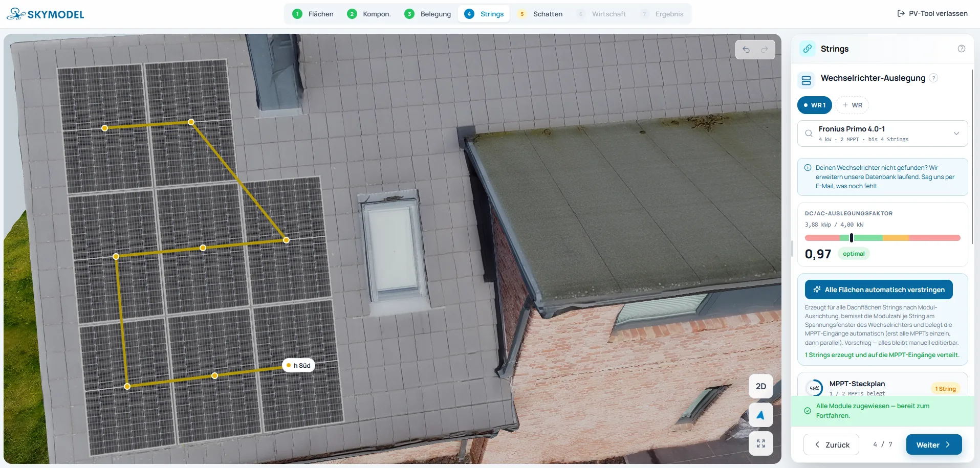Image resolution: width=980 pixels, height=468 pixels.
Task: Click the inverter search magnifier icon
Action: [x=809, y=133]
